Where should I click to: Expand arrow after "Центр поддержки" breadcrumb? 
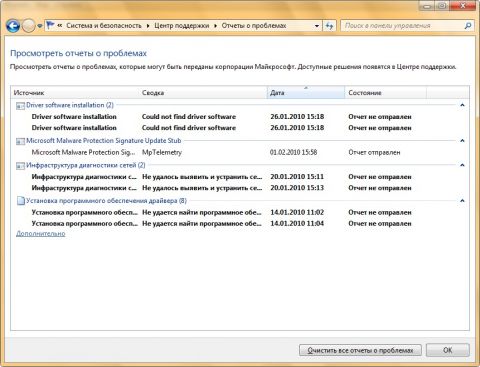coord(216,26)
